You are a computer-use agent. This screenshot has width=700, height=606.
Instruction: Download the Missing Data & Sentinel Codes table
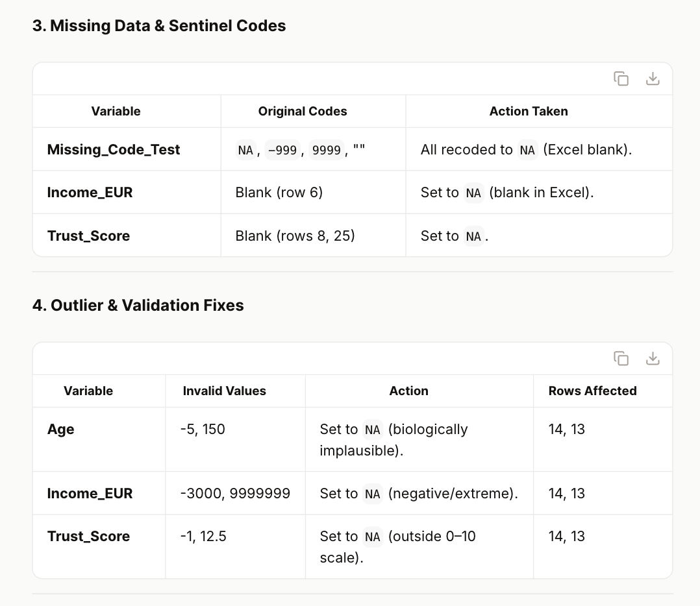tap(653, 79)
